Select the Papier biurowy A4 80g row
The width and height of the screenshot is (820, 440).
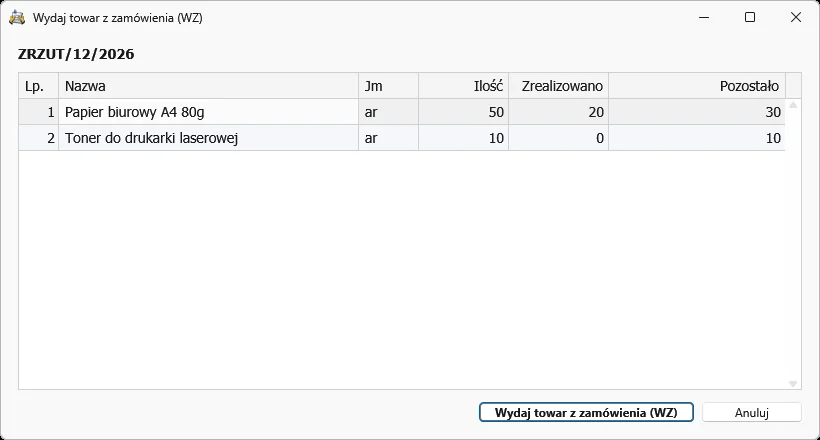tap(402, 112)
